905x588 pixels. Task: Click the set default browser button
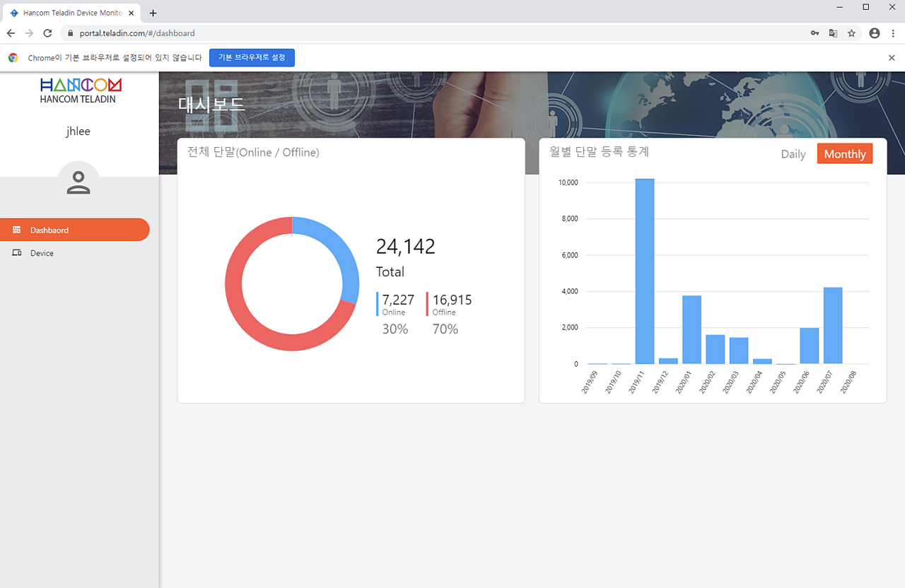[x=252, y=58]
